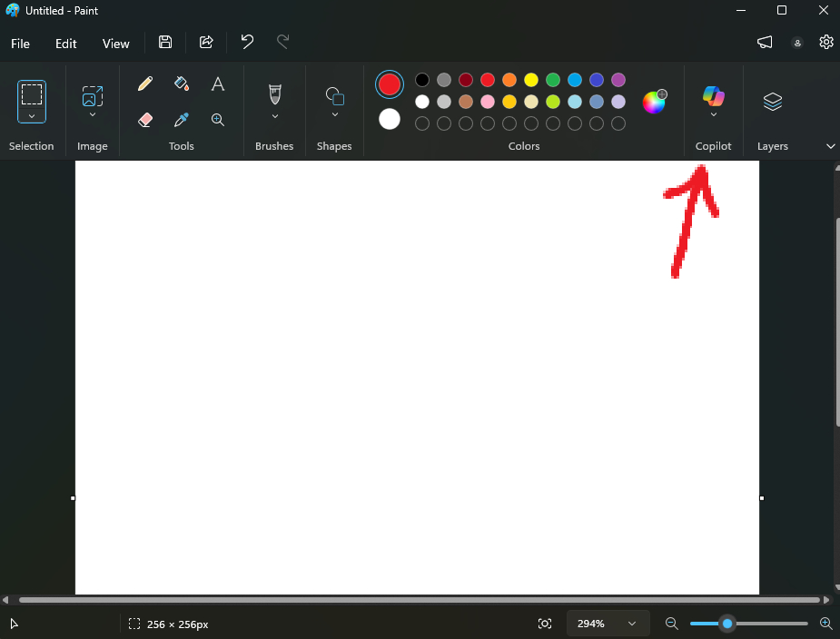Select the Fill bucket tool
Screen dimensions: 840x639
click(x=181, y=84)
